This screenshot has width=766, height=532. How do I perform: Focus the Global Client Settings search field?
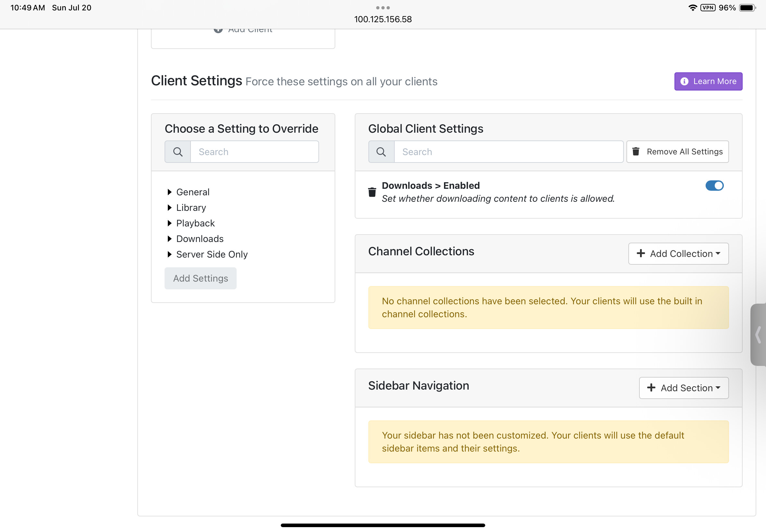click(508, 152)
